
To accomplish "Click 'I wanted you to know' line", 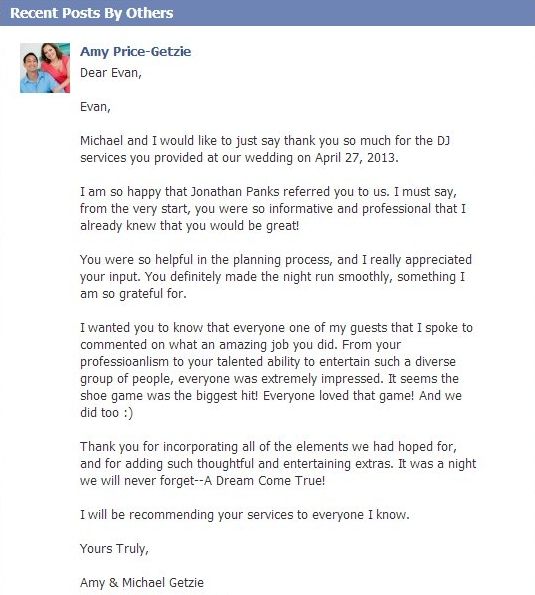I will [276, 328].
